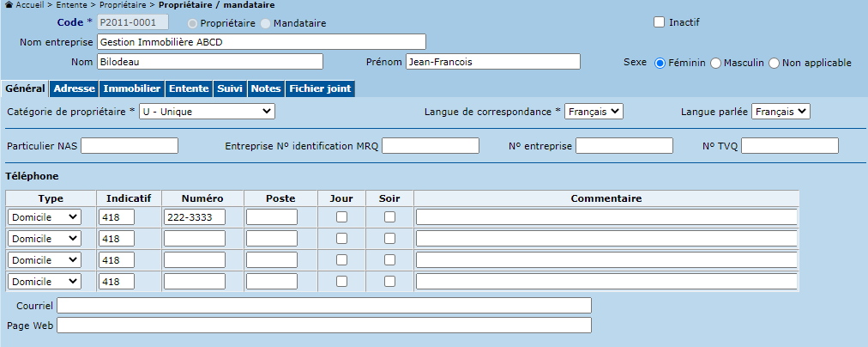Click the home icon in breadcrumb
This screenshot has width=868, height=347.
tap(9, 5)
